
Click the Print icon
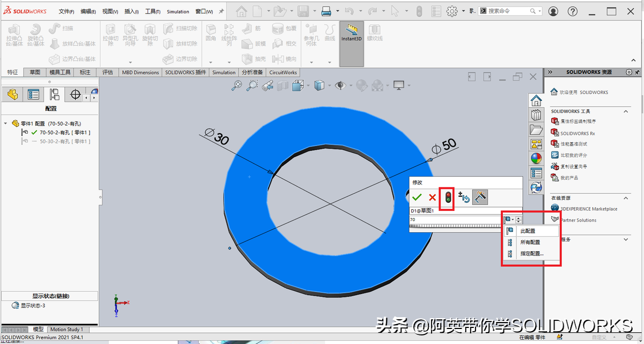point(326,11)
